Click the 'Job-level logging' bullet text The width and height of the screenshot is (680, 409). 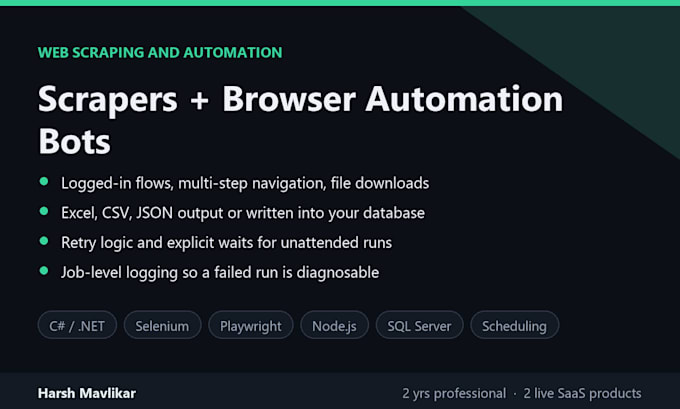point(220,272)
